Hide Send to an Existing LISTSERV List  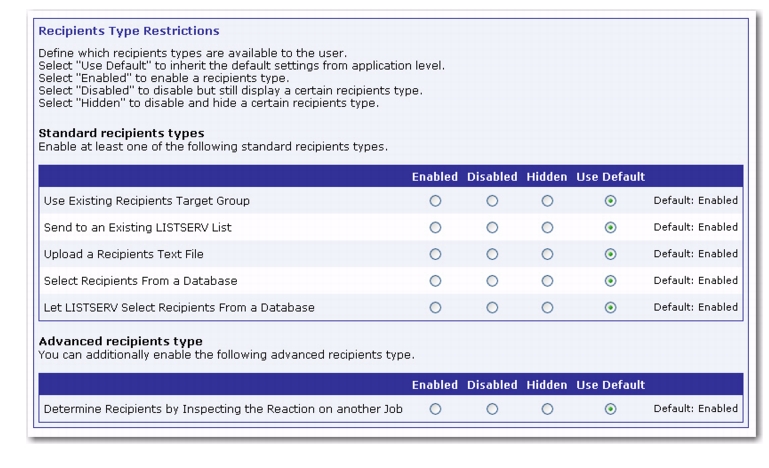click(x=547, y=228)
